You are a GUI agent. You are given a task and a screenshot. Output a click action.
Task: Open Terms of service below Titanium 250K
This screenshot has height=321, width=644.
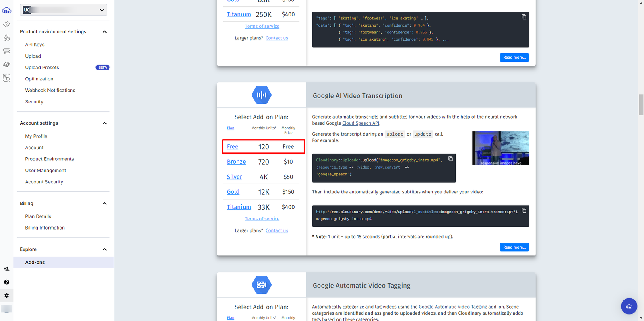[x=262, y=26]
